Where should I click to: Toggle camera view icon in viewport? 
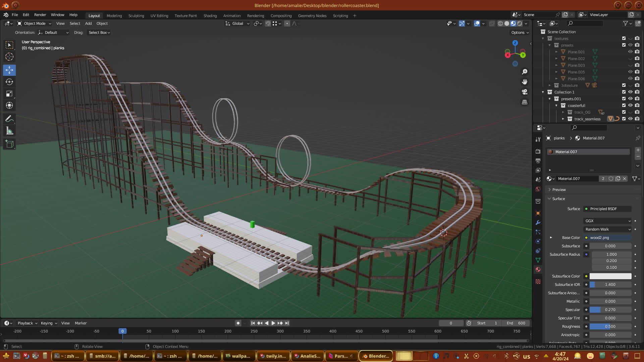pyautogui.click(x=525, y=92)
